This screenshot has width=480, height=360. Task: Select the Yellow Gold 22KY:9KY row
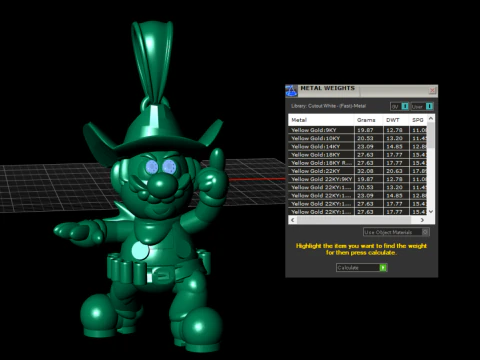pyautogui.click(x=357, y=179)
